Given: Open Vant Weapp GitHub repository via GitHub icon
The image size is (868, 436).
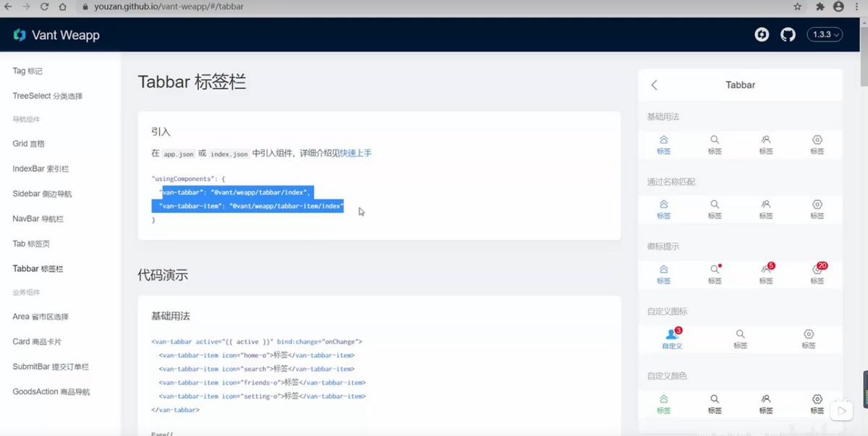Looking at the screenshot, I should [788, 33].
